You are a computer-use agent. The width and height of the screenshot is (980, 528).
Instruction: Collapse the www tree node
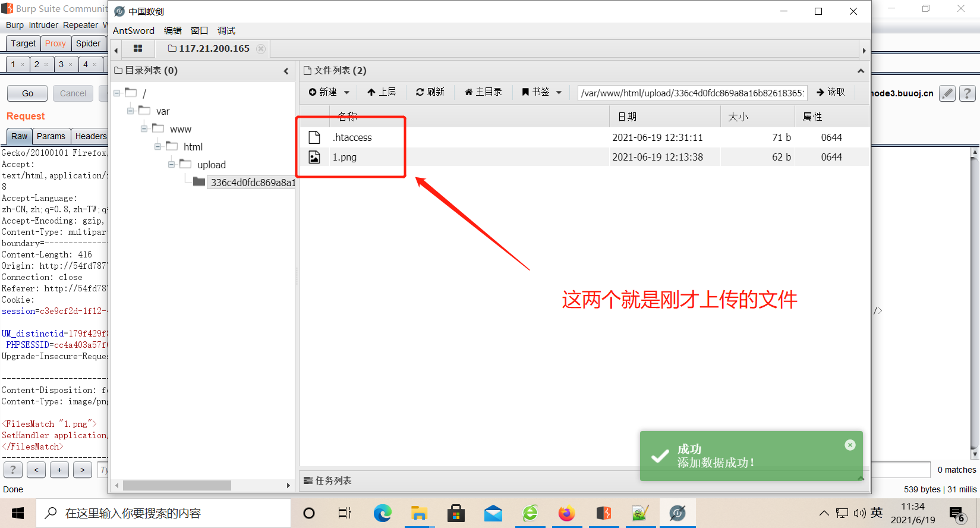[144, 128]
